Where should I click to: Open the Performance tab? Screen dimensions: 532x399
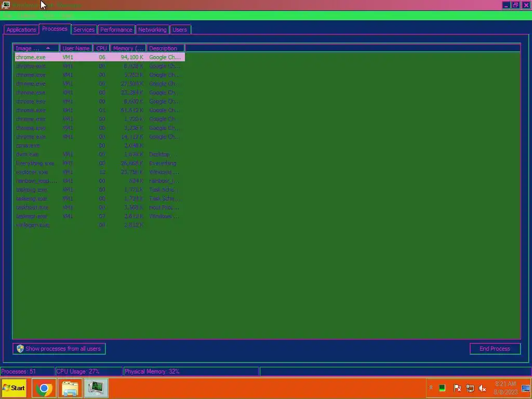(116, 30)
